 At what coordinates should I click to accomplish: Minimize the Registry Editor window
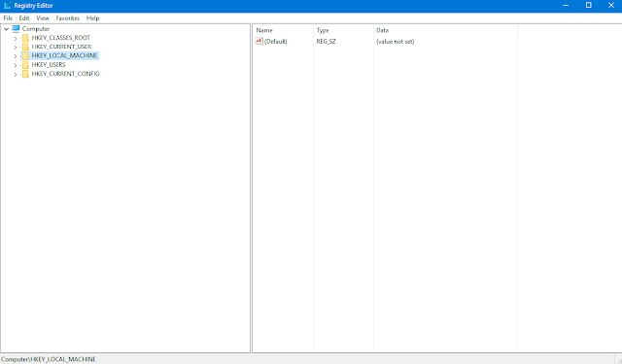566,6
